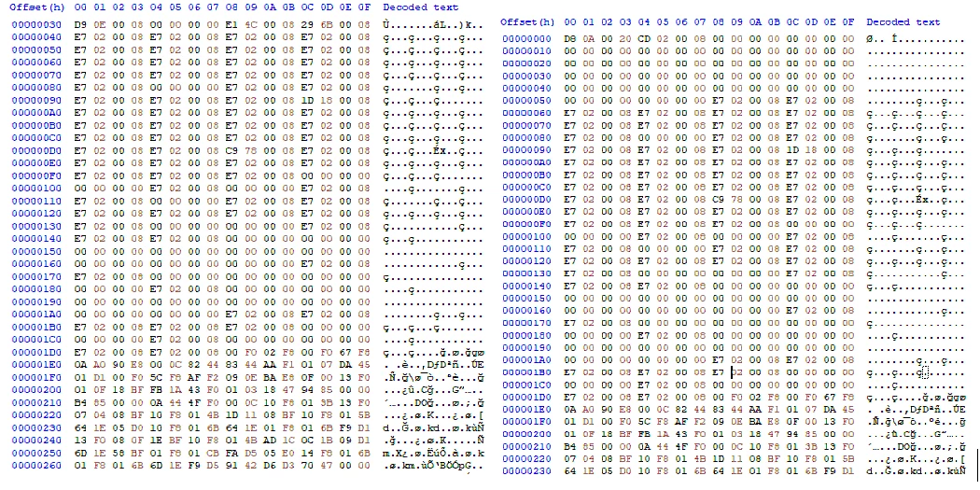Select offset 00000030 in the left panel

click(36, 25)
